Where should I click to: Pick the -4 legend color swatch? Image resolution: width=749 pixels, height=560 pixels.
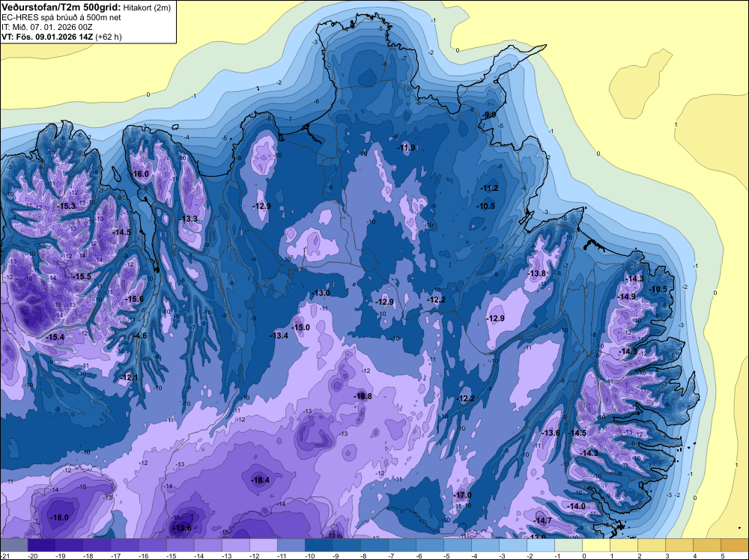(x=485, y=545)
